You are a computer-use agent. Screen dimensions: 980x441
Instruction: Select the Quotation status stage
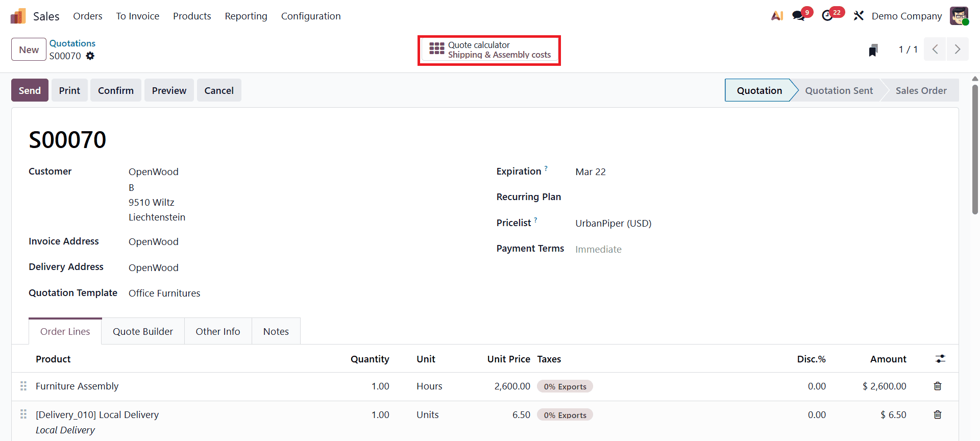click(759, 90)
